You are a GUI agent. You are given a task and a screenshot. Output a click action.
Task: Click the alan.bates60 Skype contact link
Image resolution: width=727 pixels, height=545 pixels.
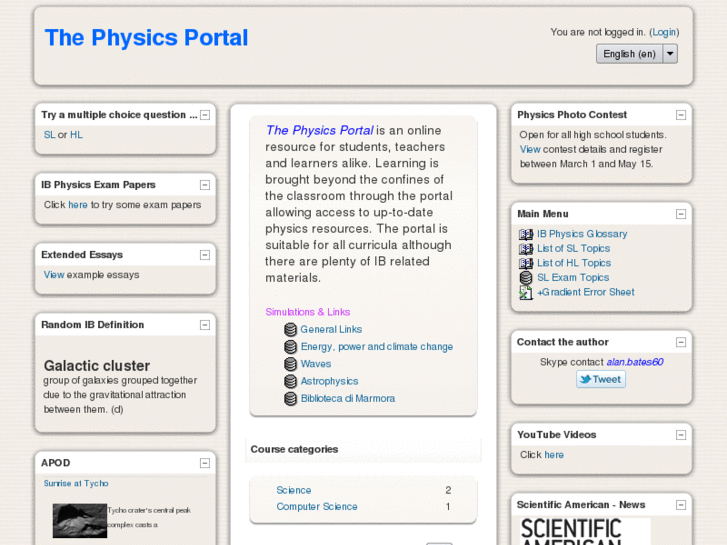point(635,362)
